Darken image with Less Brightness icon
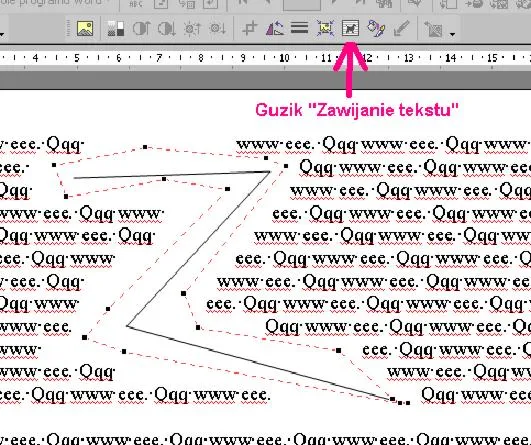Screen dimensions: 531x445 [217, 28]
